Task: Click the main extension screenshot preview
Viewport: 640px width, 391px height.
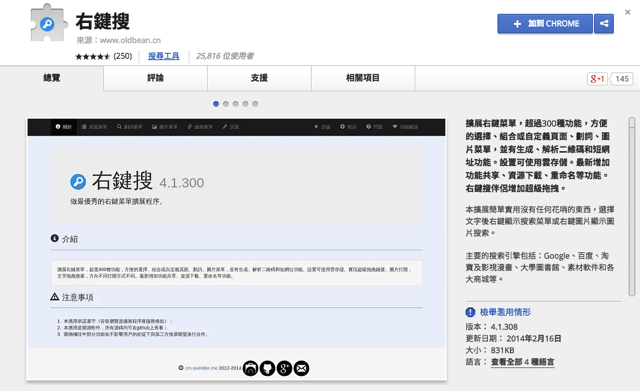Action: (236, 249)
